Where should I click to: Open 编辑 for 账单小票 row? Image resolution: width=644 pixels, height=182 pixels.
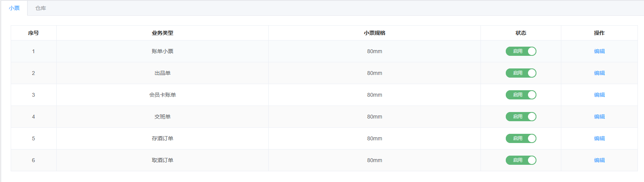click(x=599, y=51)
